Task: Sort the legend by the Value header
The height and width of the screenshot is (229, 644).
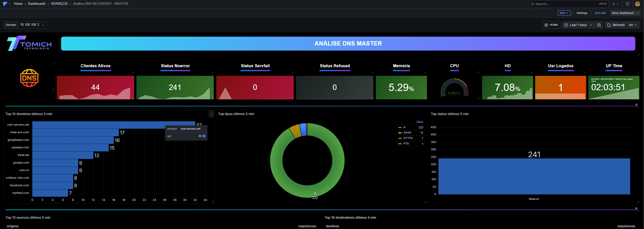Action: [419, 122]
